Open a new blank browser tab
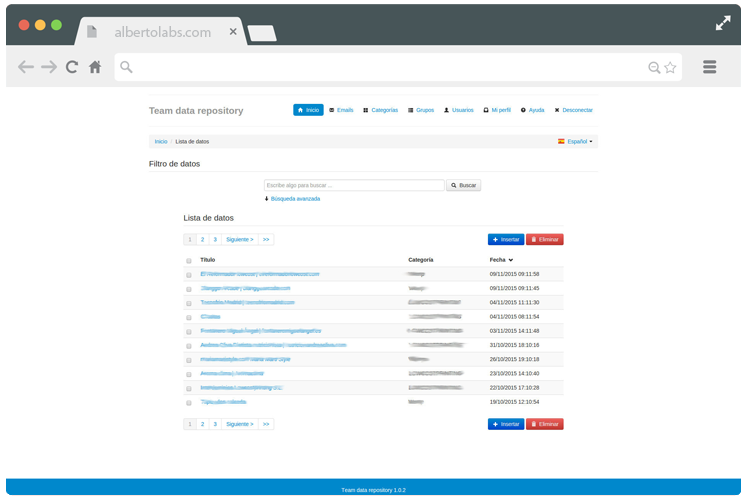The width and height of the screenshot is (750, 500). click(x=262, y=33)
